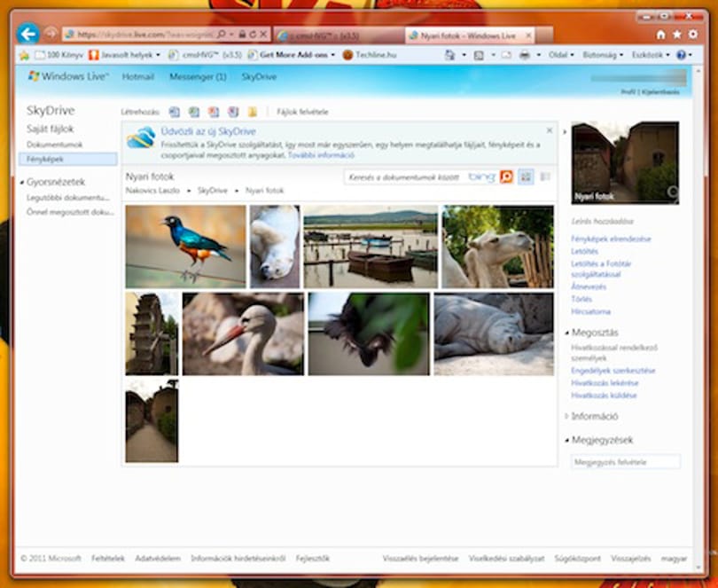
Task: Collapse the Megjegyzések section
Action: (567, 441)
